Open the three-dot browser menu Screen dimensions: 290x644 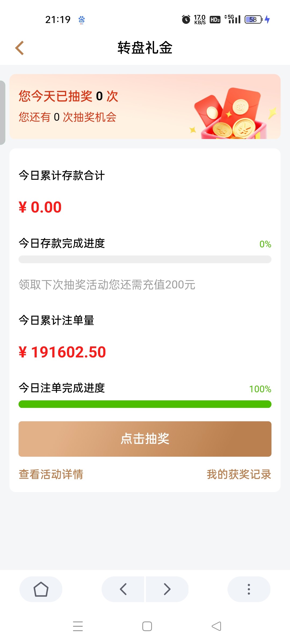[x=249, y=589]
